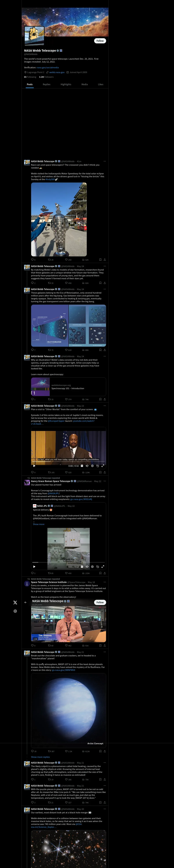The width and height of the screenshot is (174, 868).
Task: Open picture-in-picture on the Other Worlds video
Action: [98, 466]
